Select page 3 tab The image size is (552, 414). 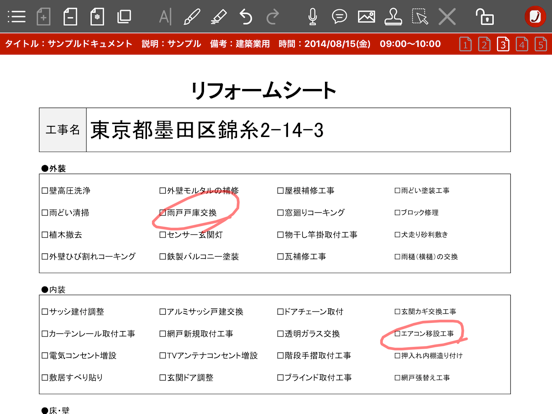(x=503, y=44)
